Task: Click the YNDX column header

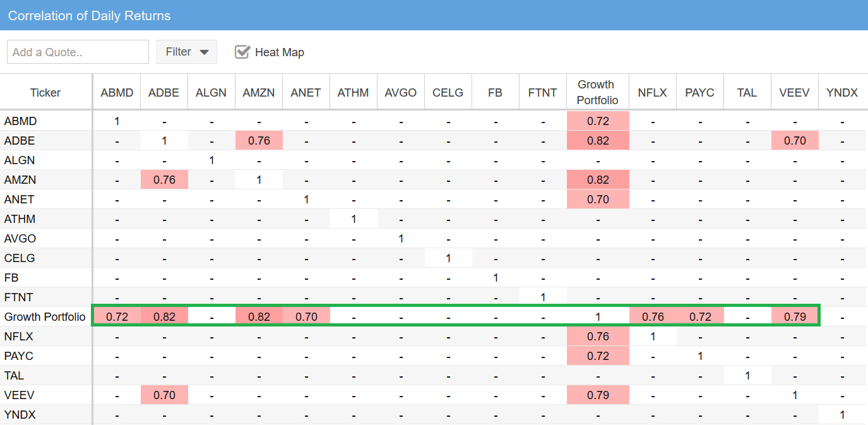Action: point(842,93)
